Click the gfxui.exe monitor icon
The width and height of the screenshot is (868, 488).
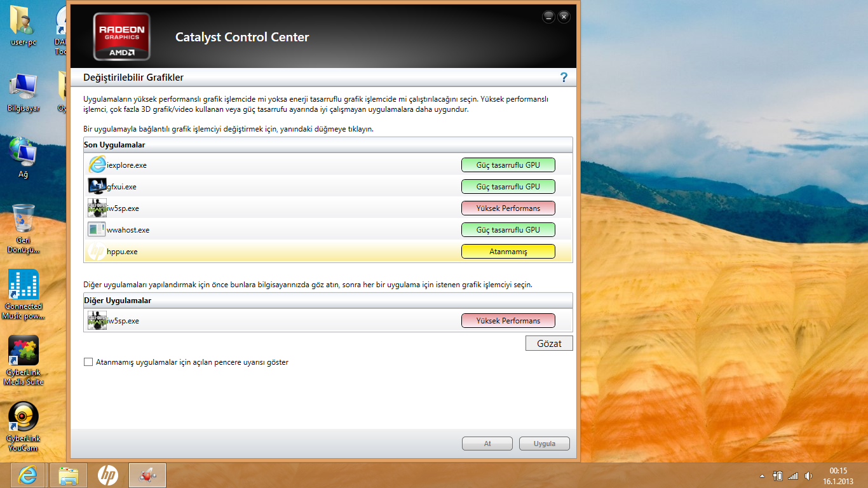(97, 186)
